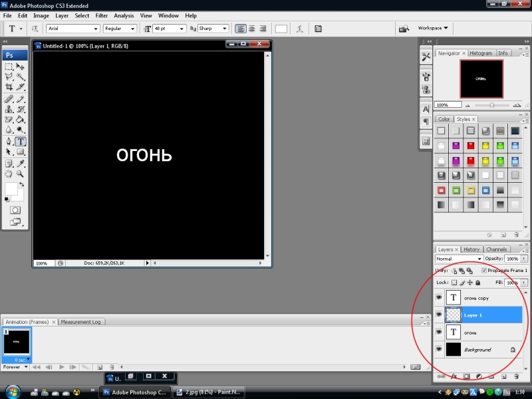Image resolution: width=532 pixels, height=399 pixels.
Task: Click the text color swatch in options bar
Action: coord(281,29)
